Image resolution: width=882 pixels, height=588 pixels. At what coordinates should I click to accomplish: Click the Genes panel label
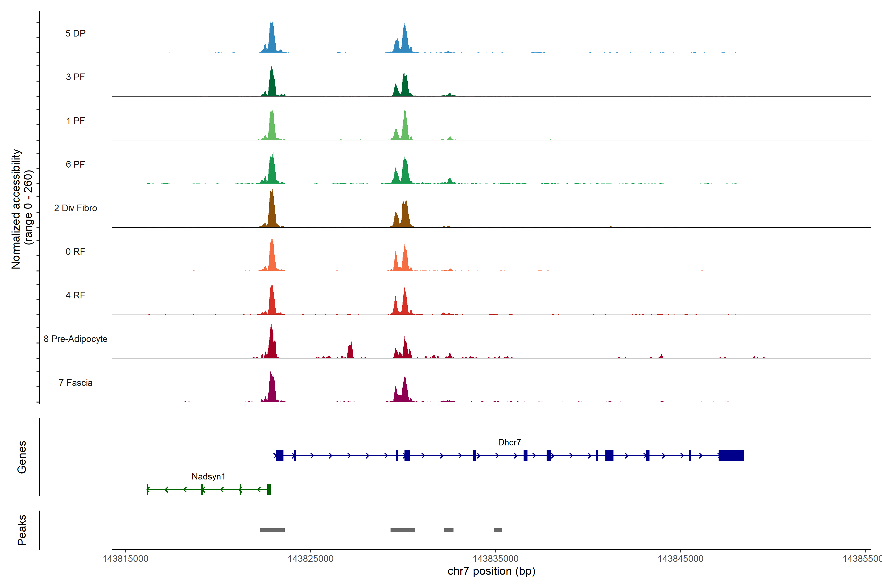click(22, 457)
